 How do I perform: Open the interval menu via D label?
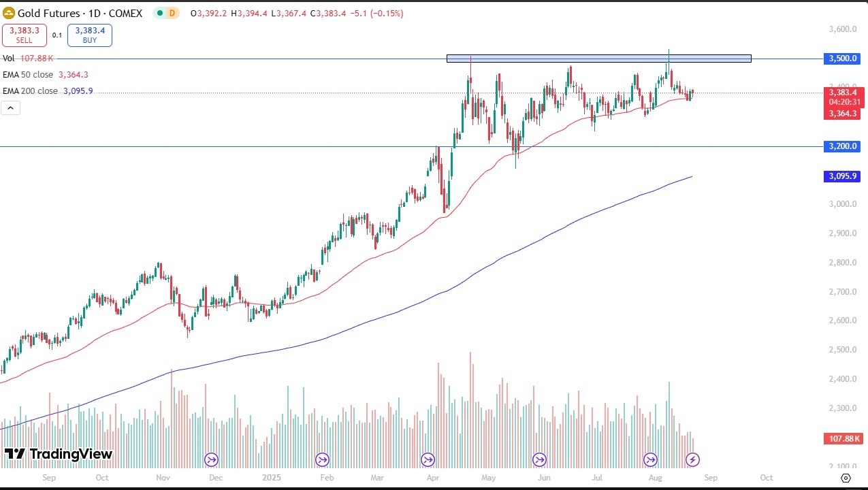pos(171,12)
